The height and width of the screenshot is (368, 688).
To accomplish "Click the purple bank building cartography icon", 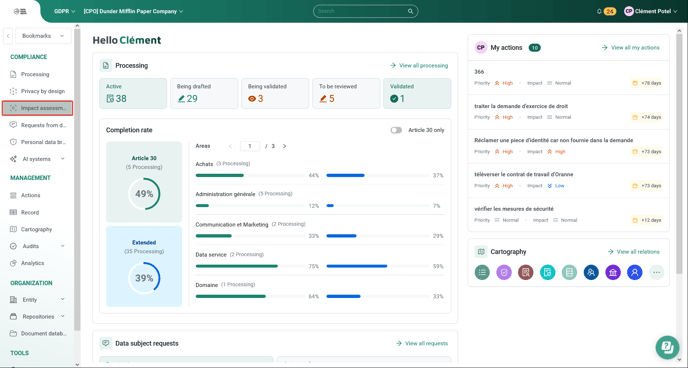I will pos(613,272).
